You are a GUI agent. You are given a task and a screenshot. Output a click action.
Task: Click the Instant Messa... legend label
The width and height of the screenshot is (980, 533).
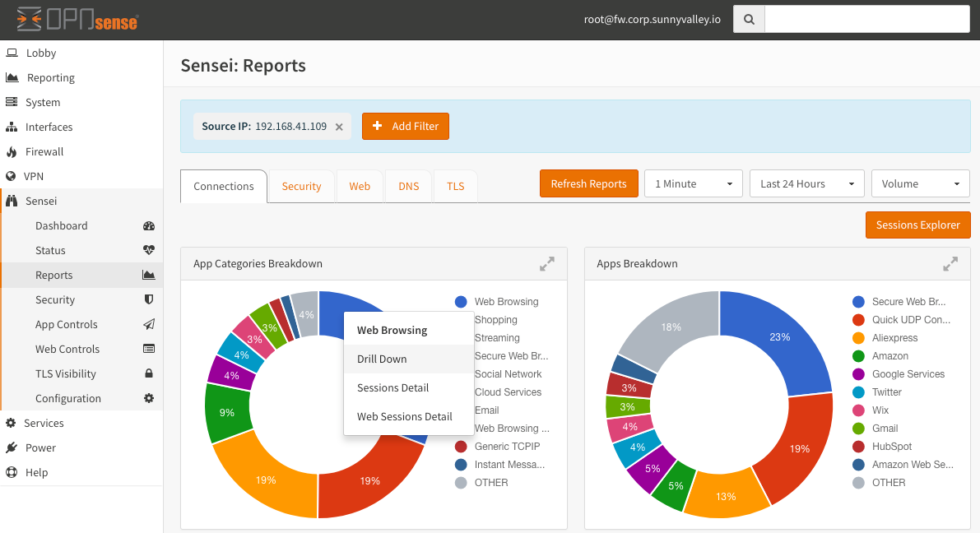click(509, 465)
